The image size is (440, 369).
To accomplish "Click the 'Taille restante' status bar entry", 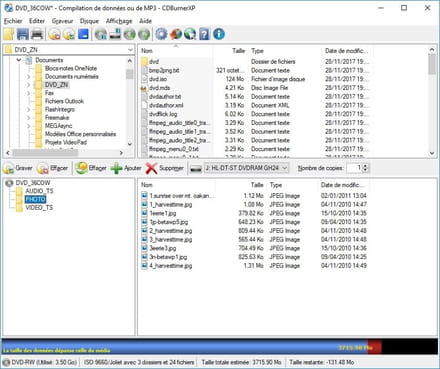I will tap(322, 362).
